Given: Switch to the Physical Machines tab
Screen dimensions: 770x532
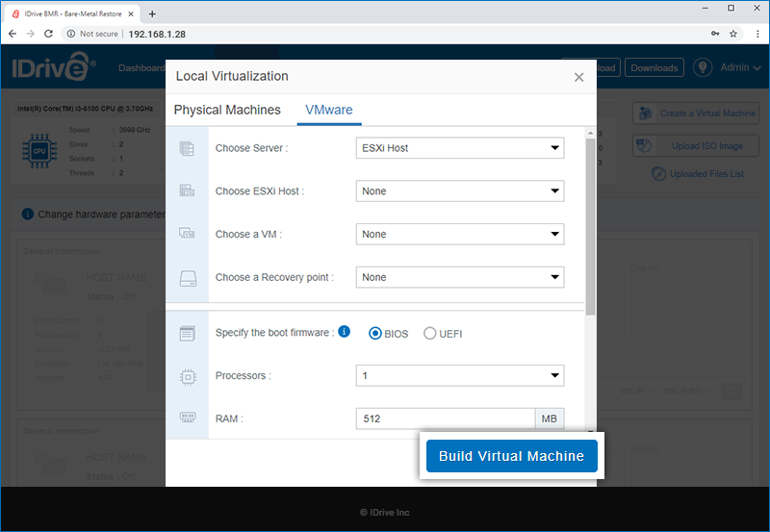Looking at the screenshot, I should coord(227,110).
